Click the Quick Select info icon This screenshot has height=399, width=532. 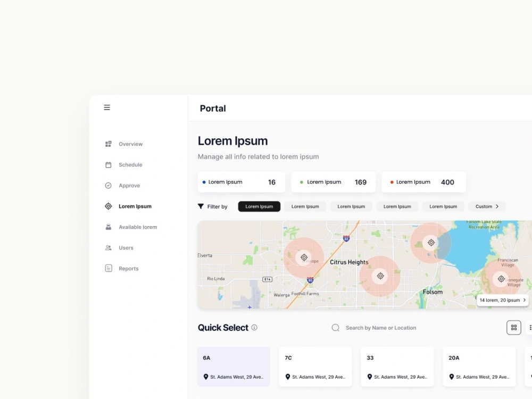pyautogui.click(x=254, y=327)
